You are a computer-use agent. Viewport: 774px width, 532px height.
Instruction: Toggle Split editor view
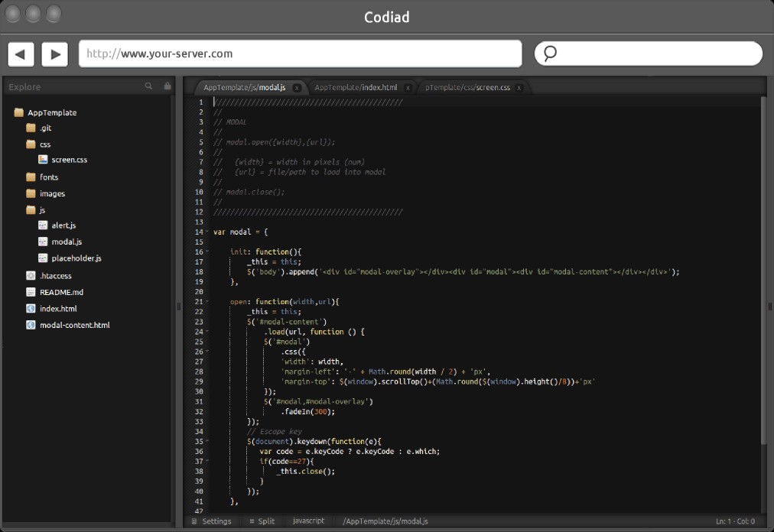point(262,521)
